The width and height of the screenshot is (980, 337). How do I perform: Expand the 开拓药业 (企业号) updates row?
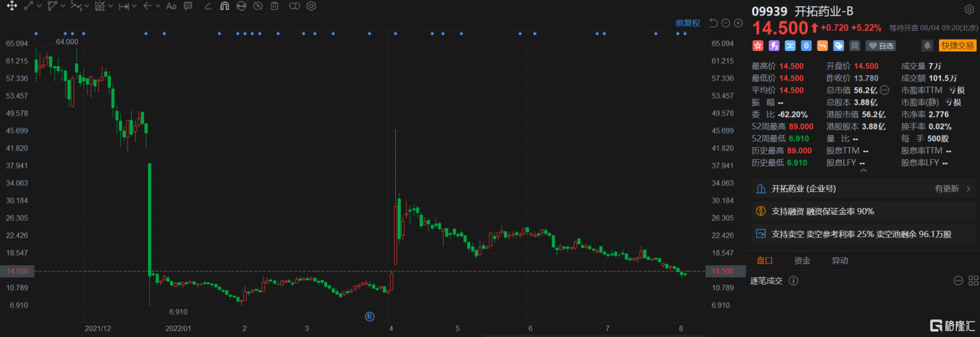[x=863, y=189]
